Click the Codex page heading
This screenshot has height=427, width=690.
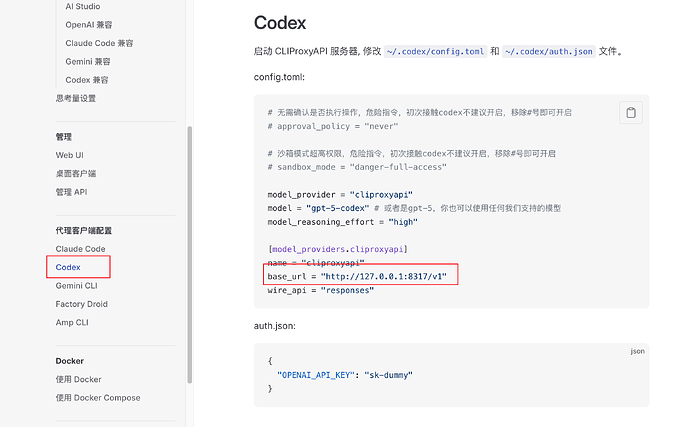click(280, 23)
